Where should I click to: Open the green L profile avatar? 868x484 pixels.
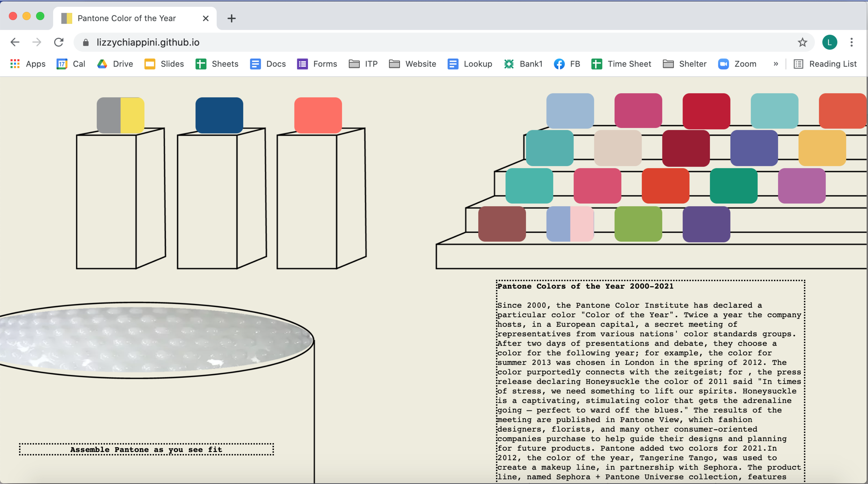click(x=829, y=42)
